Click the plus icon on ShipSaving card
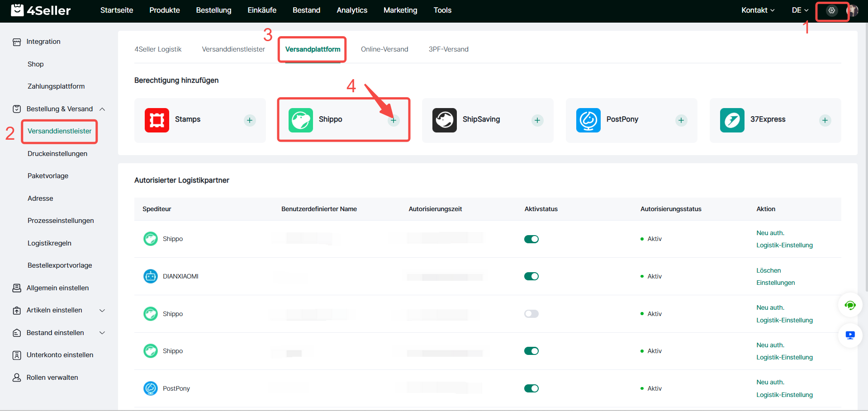This screenshot has height=411, width=868. 537,120
